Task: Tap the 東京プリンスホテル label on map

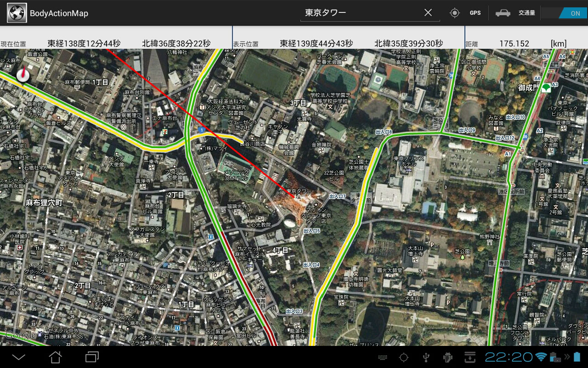Action: tap(409, 161)
